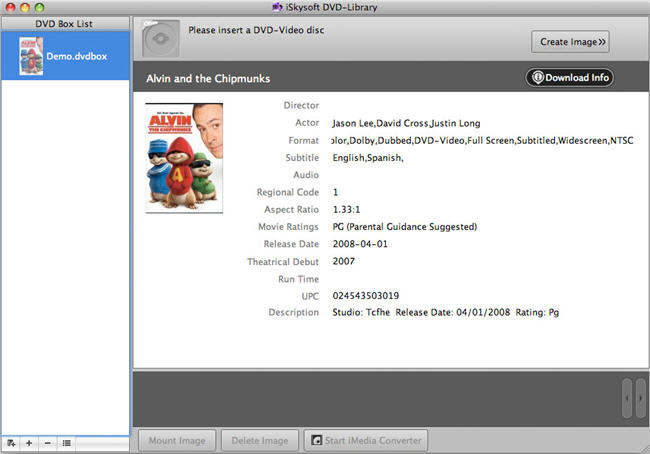Click the new DVD box icon in sidebar footer
Screen dimensions: 650x454
(x=11, y=443)
